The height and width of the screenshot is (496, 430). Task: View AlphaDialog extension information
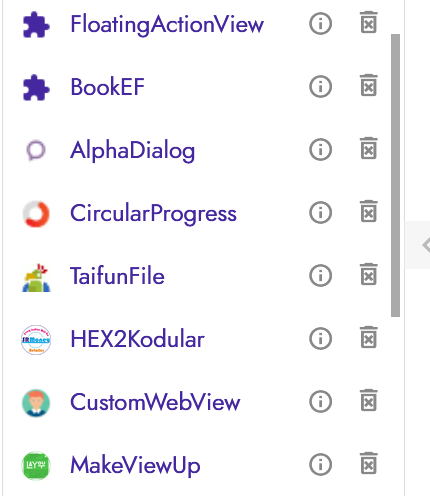pyautogui.click(x=320, y=149)
